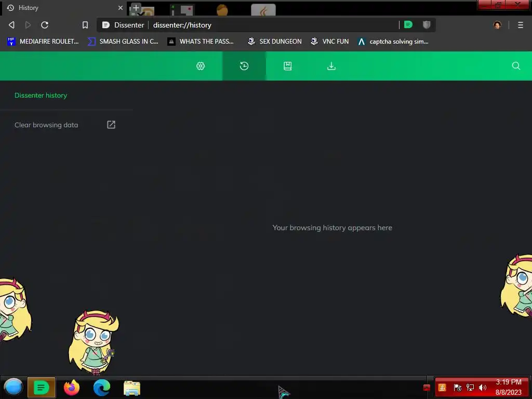Open the shields icon in address bar

pyautogui.click(x=427, y=24)
